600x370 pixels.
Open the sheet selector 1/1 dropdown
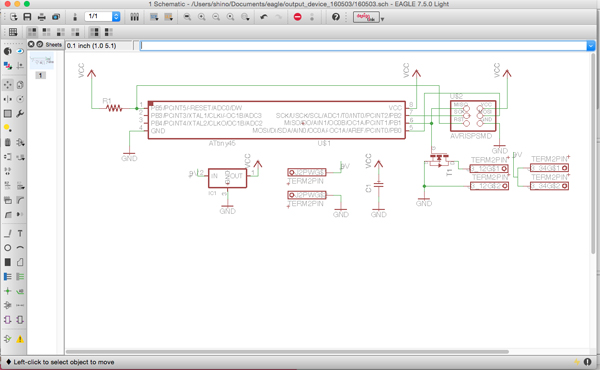(x=102, y=16)
